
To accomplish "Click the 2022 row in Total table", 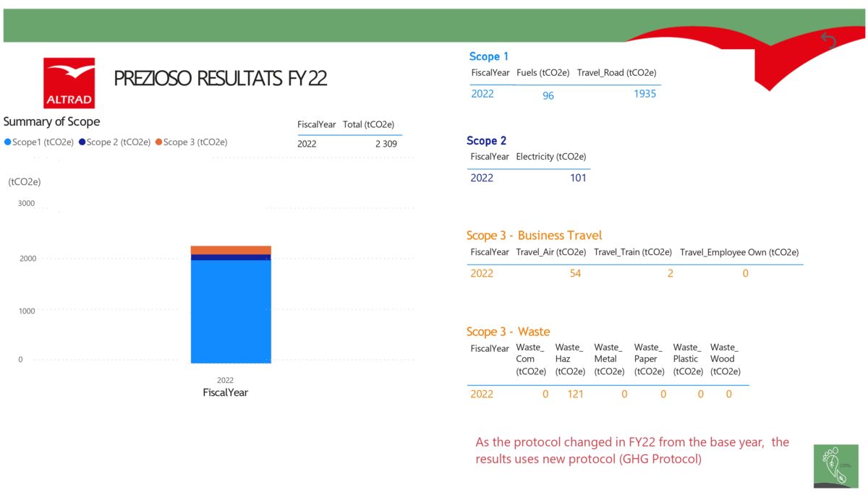I will 349,144.
